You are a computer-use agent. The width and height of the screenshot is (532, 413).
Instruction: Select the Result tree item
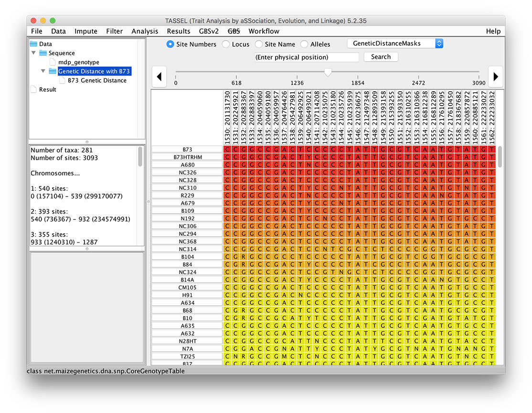[x=47, y=90]
